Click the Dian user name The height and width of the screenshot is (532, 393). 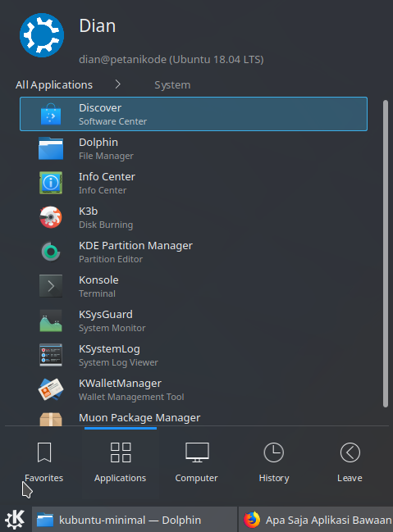click(98, 25)
